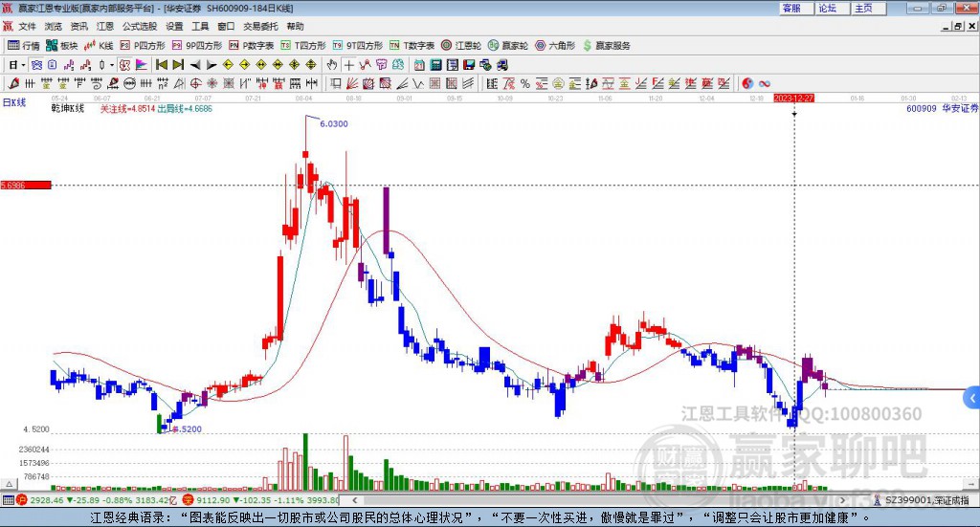Open the P四方形 tool
Image resolution: width=980 pixels, height=527 pixels.
[143, 46]
